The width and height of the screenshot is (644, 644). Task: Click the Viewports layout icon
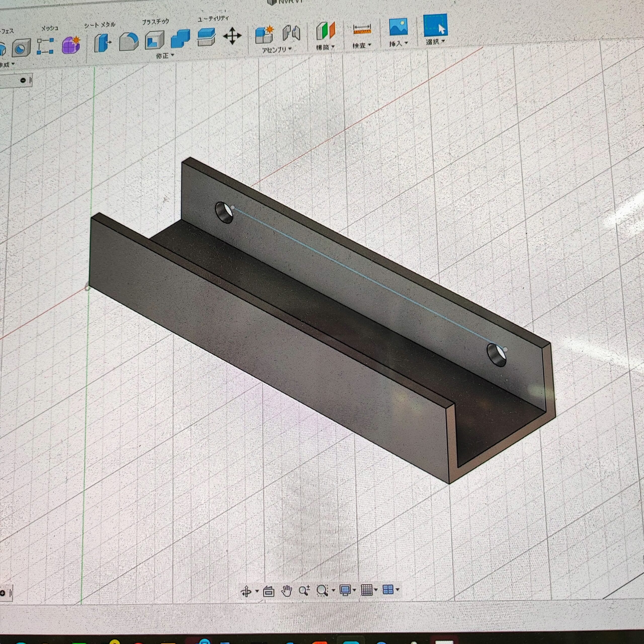click(388, 589)
